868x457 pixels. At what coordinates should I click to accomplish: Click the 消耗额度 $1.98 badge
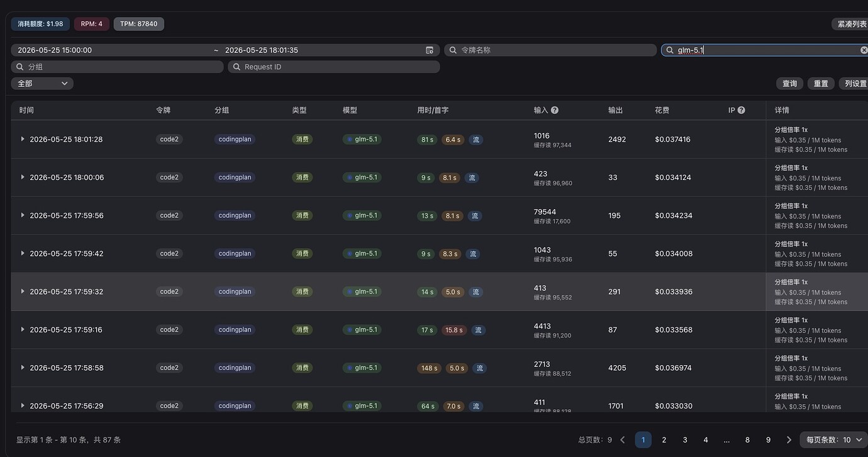tap(41, 24)
